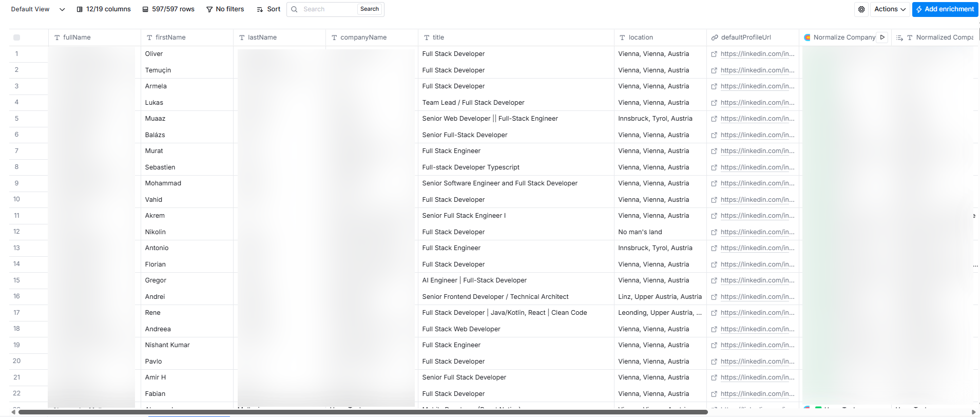The width and height of the screenshot is (980, 417).
Task: Open the 12/19 columns selector
Action: (x=104, y=9)
